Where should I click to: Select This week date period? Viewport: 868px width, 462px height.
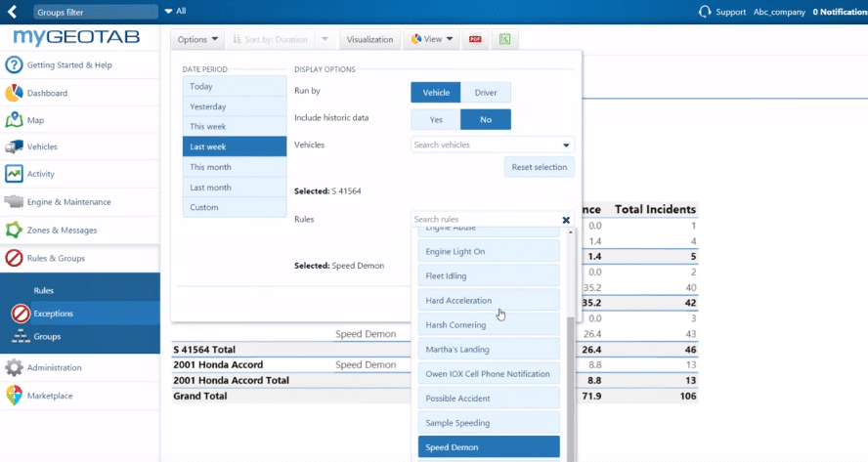(x=235, y=126)
